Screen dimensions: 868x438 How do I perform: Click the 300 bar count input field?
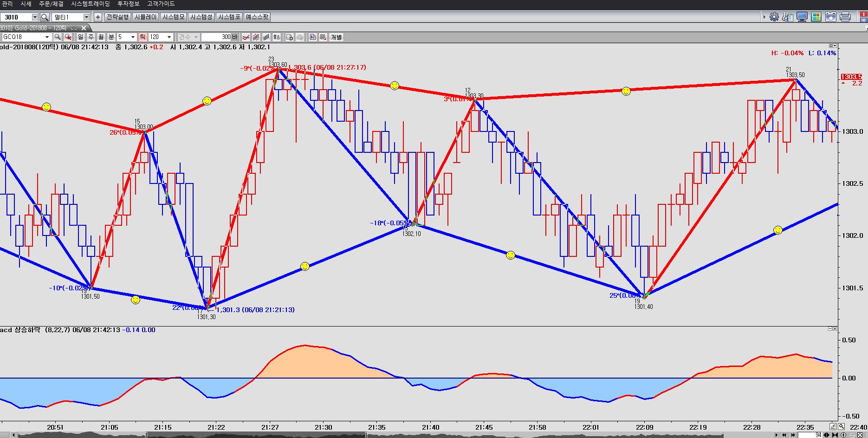[216, 37]
